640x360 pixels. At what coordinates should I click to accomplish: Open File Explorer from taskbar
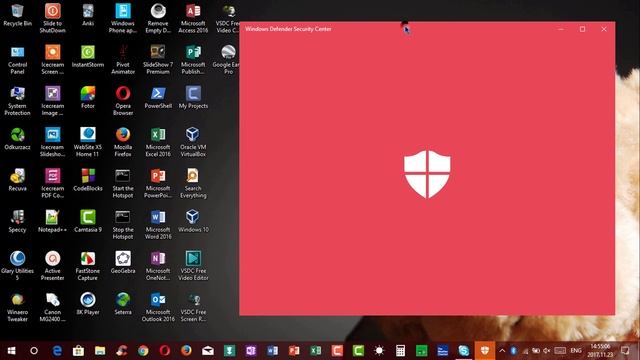click(x=100, y=351)
